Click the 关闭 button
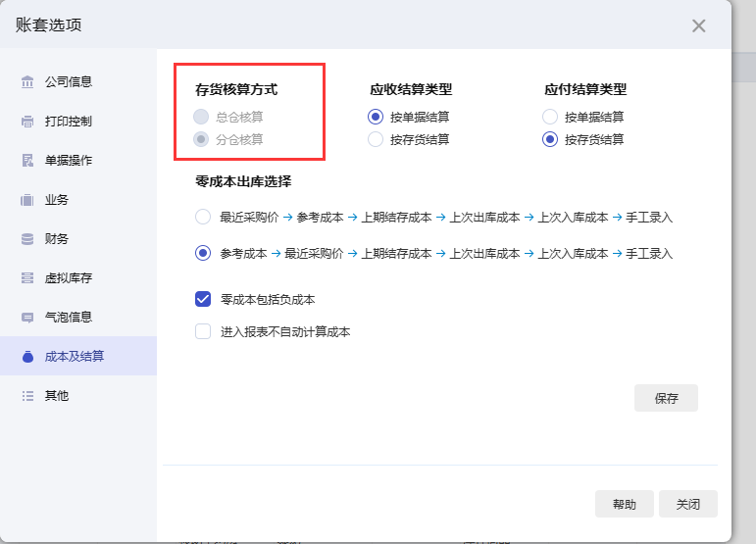Image resolution: width=756 pixels, height=544 pixels. pyautogui.click(x=687, y=504)
